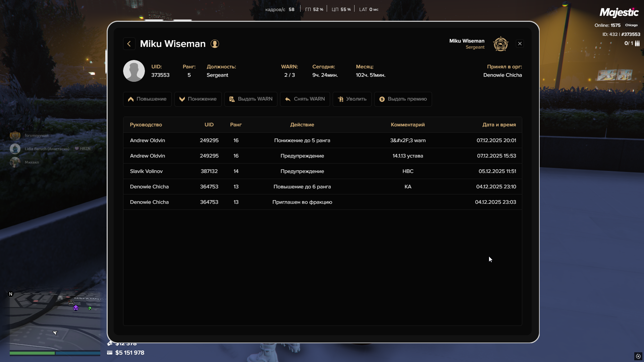The image size is (644, 362).
Task: Click the Уволить dismiss button
Action: pos(352,99)
